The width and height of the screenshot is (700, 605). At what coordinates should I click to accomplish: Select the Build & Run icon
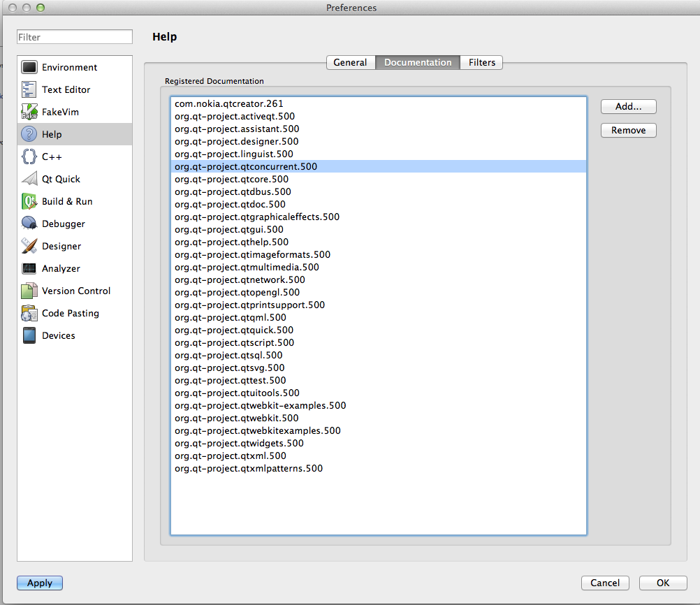pos(29,201)
